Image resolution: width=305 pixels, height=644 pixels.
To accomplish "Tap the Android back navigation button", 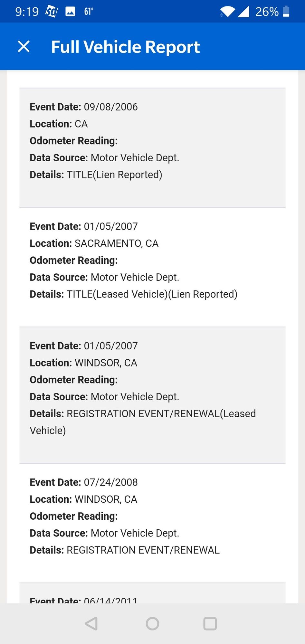I will click(91, 623).
